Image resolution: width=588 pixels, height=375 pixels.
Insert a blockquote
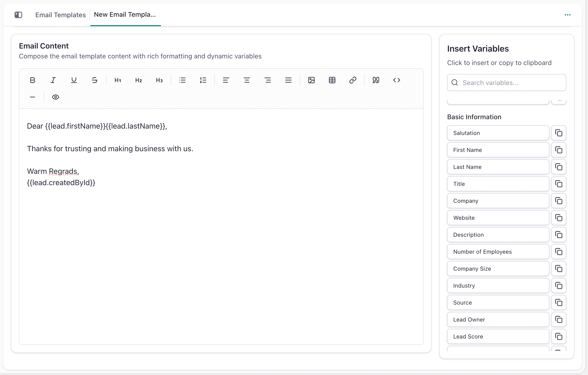tap(376, 80)
